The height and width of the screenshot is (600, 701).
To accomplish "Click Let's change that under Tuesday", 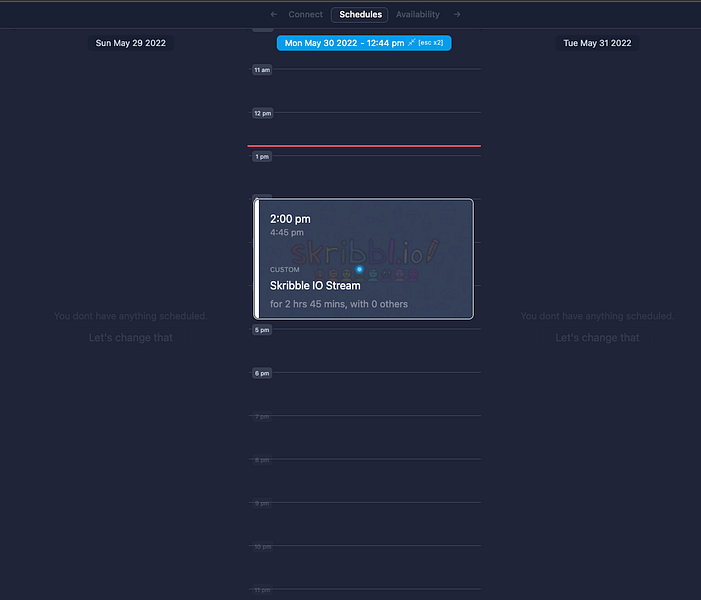I will [597, 338].
